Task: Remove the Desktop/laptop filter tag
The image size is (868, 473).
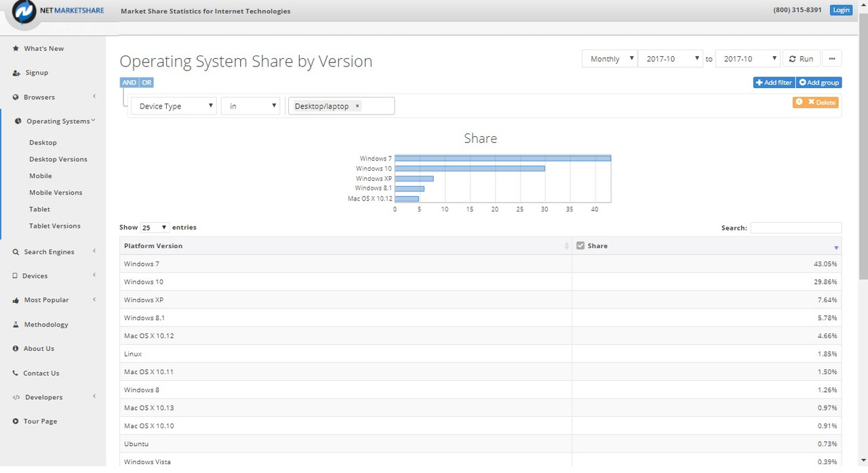Action: tap(357, 106)
